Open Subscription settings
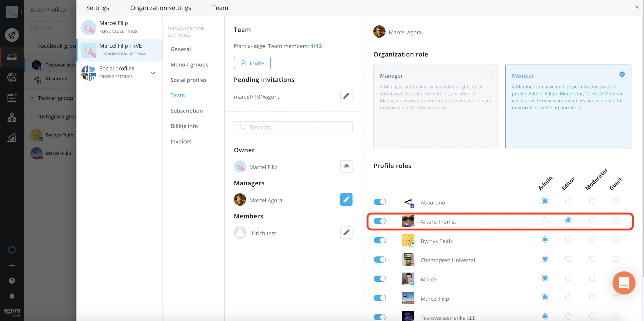644x321 pixels. pyautogui.click(x=186, y=111)
